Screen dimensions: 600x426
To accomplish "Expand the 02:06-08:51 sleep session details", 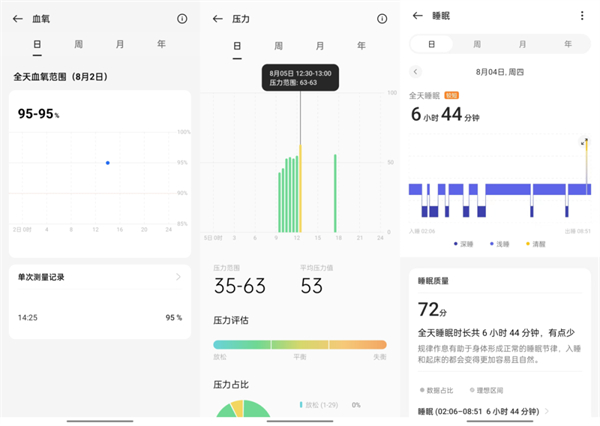I will click(x=547, y=411).
